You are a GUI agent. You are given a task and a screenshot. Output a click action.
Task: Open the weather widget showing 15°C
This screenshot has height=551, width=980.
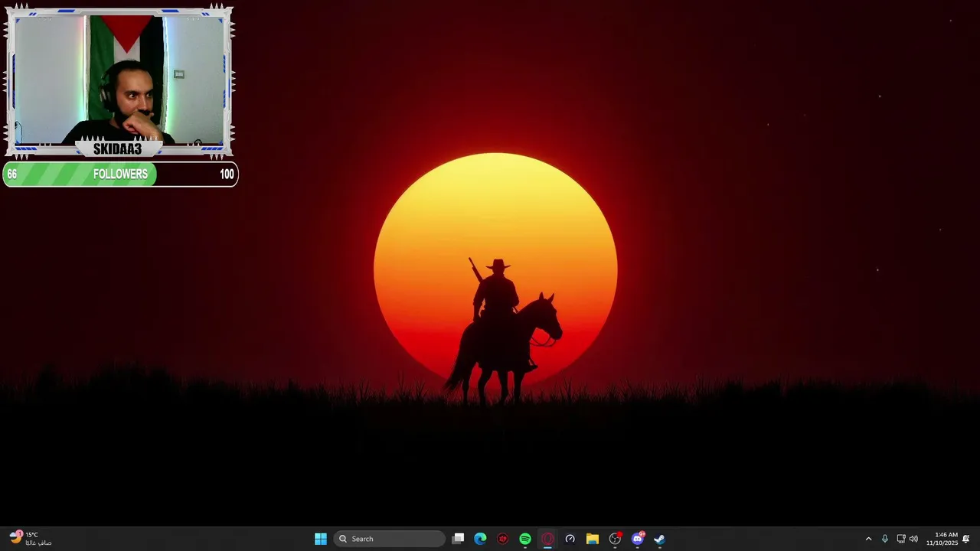tap(31, 539)
